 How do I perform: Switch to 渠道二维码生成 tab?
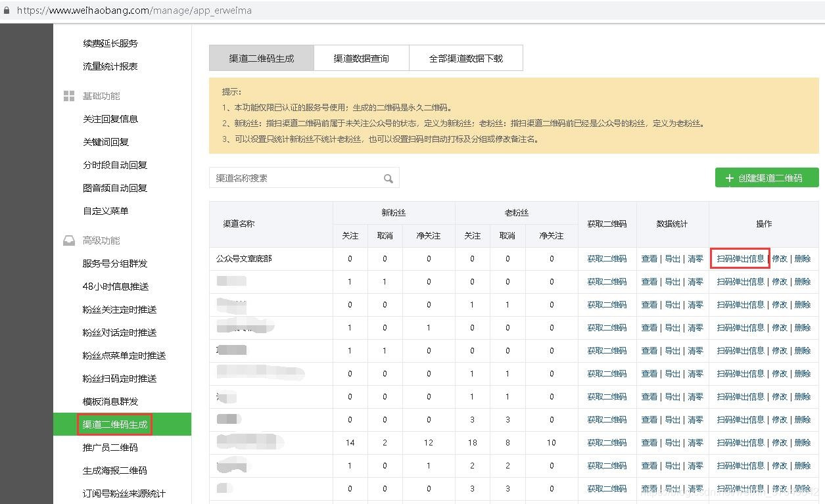click(262, 58)
